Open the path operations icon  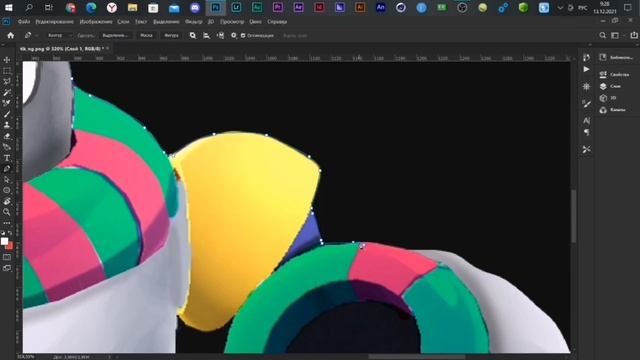(x=193, y=36)
